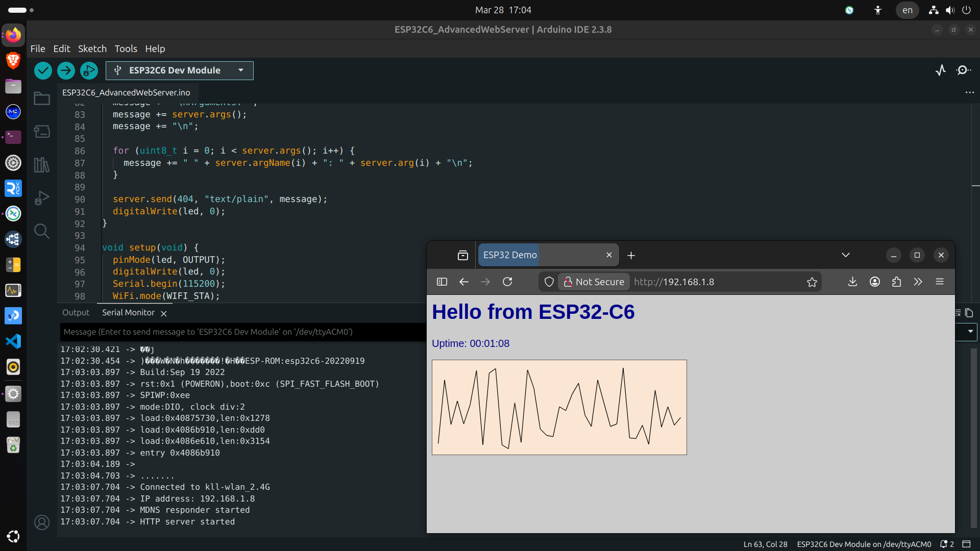Click the Verify sketch checkmark button
The image size is (980, 551).
click(x=43, y=70)
